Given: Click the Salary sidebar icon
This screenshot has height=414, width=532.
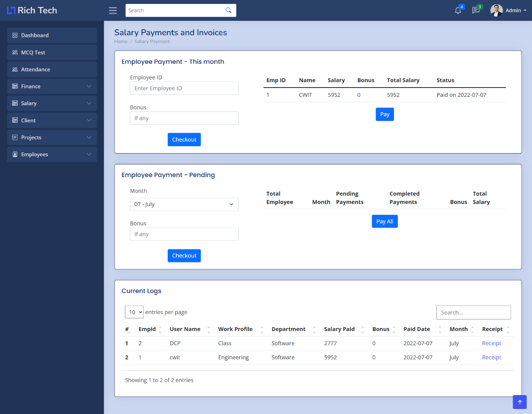Looking at the screenshot, I should 15,103.
